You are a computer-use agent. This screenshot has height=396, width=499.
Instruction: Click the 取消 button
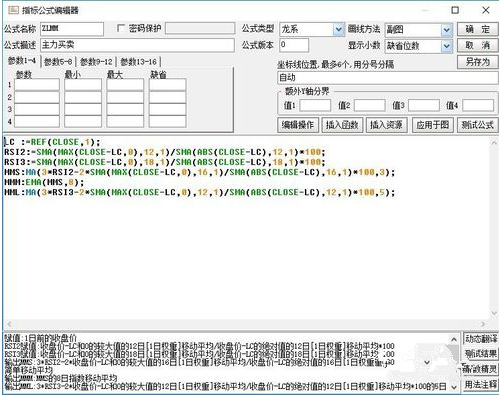point(477,45)
